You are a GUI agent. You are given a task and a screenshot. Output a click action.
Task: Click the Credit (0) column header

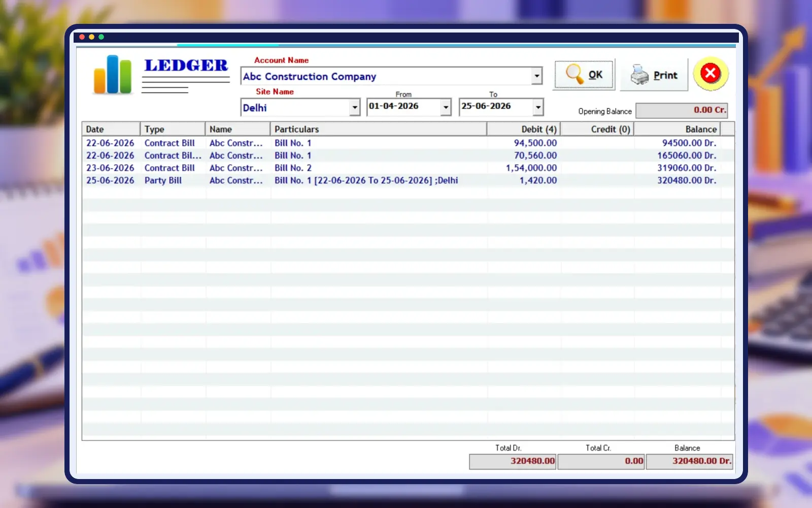[x=597, y=129]
